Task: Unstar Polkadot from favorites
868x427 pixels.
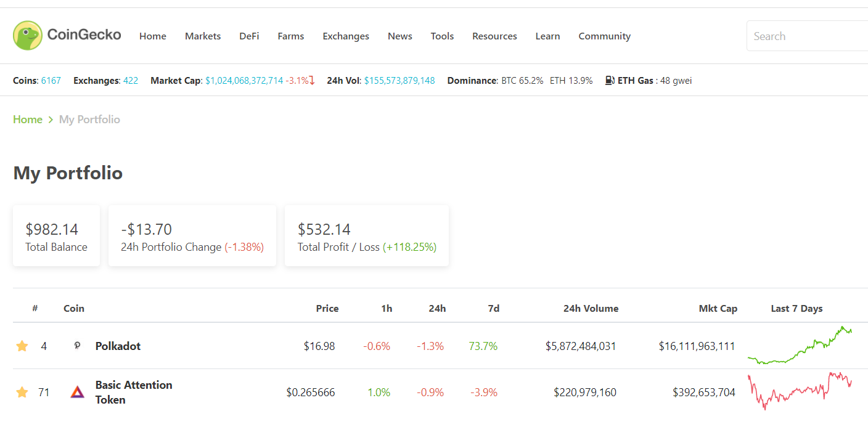Action: tap(22, 346)
